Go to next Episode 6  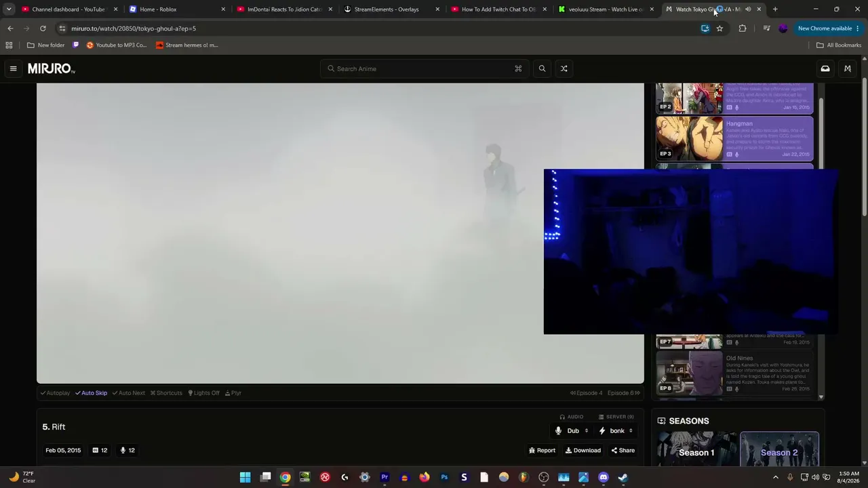[624, 393]
